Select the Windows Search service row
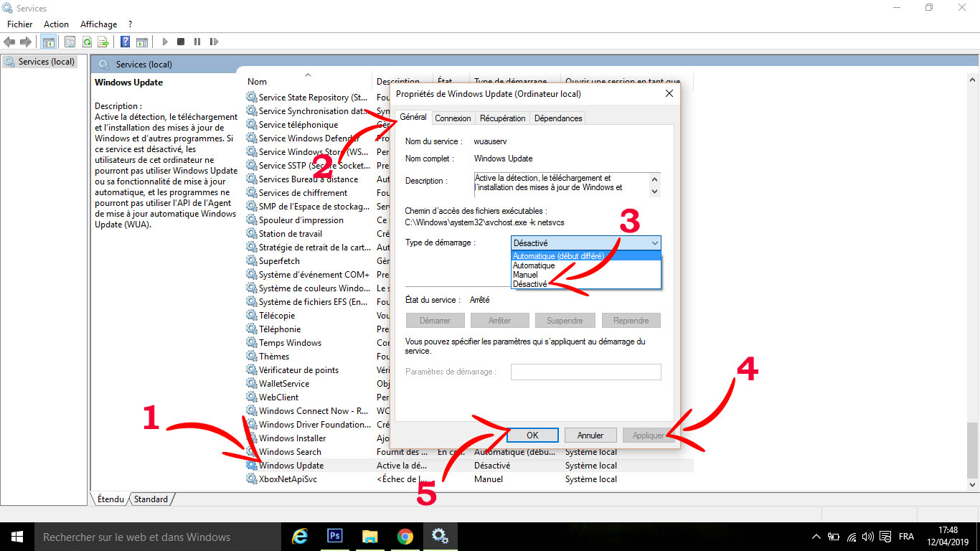The width and height of the screenshot is (980, 551). pos(469,452)
